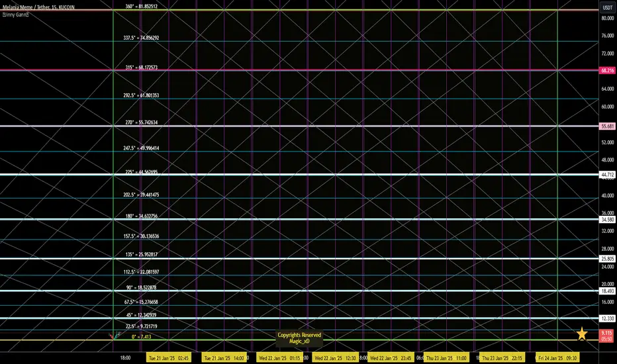Select the Binny Gann indicator label
617x364 pixels.
click(16, 15)
